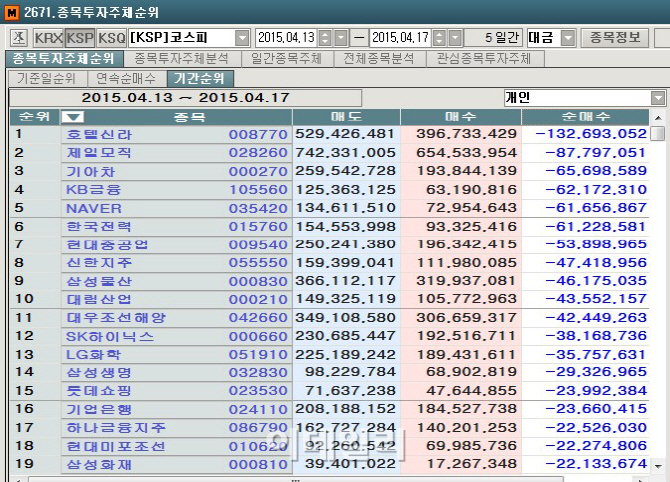Switch to 관심종목투자주체 tab

pos(484,59)
